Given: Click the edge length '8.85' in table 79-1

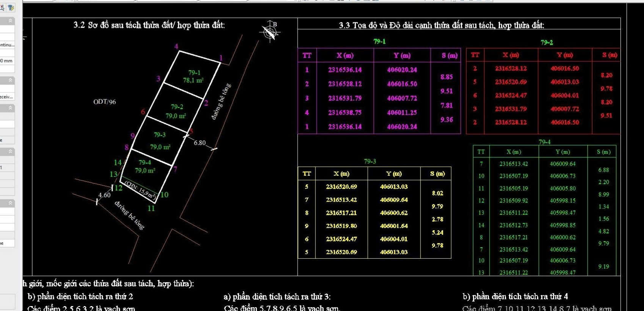Looking at the screenshot, I should click(447, 77).
